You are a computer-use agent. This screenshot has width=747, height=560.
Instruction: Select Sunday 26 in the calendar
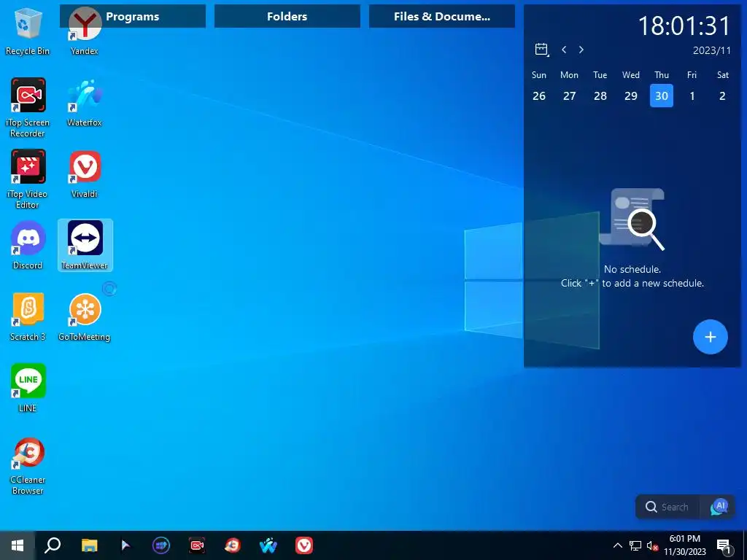[539, 96]
